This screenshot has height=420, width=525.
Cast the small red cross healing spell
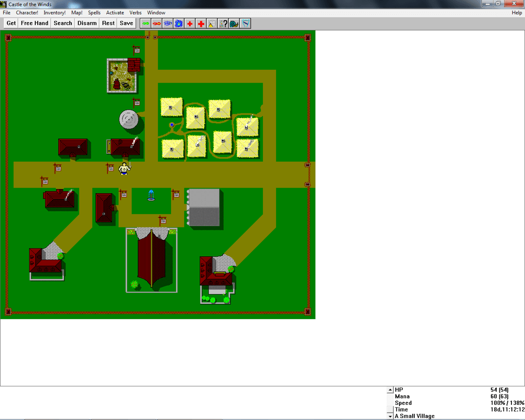click(190, 24)
